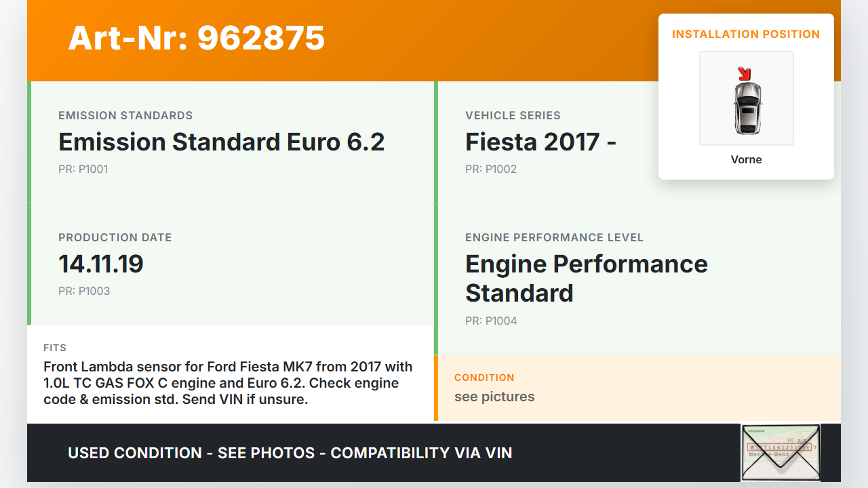Screen dimensions: 868x488
Task: Click the Fiesta 2017 vehicle series value
Action: (x=540, y=142)
